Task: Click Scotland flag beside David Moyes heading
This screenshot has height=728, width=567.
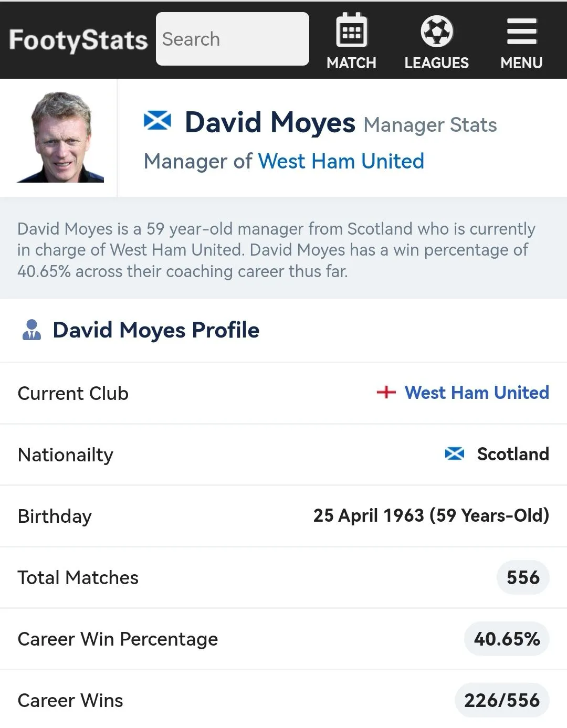Action: [157, 121]
